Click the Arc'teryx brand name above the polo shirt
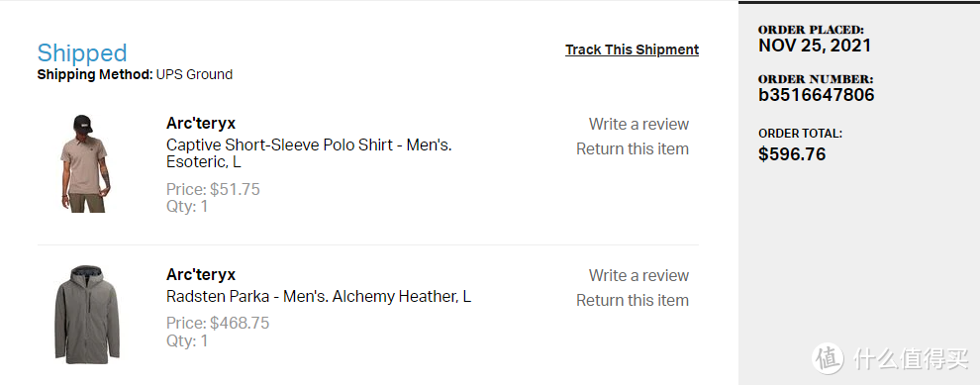Viewport: 980px width, 385px height. pyautogui.click(x=201, y=123)
